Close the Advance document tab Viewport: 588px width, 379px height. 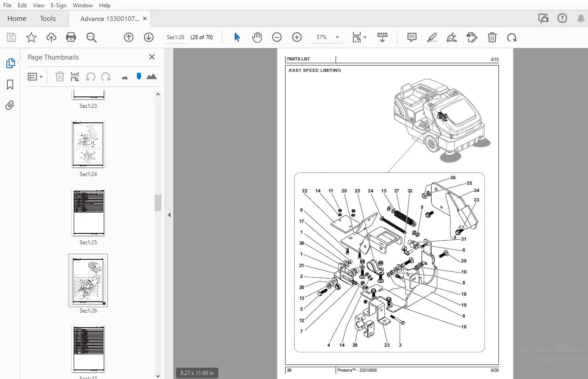point(145,19)
